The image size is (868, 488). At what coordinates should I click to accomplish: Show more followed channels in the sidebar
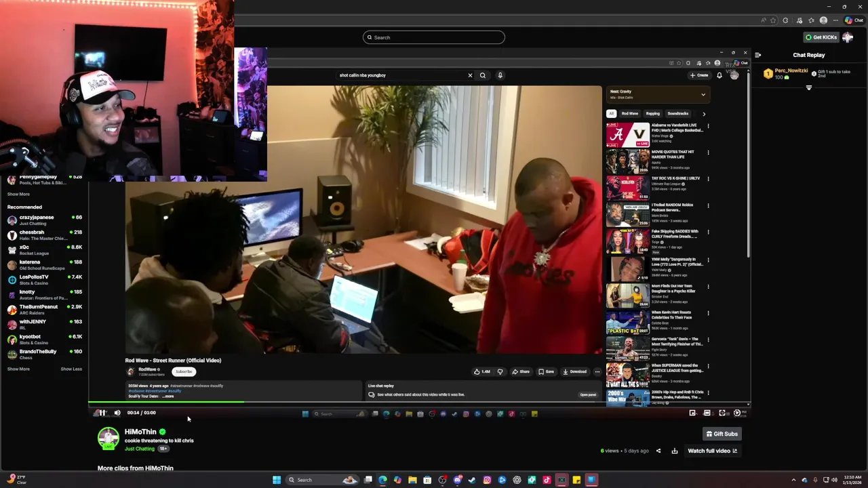(x=18, y=194)
